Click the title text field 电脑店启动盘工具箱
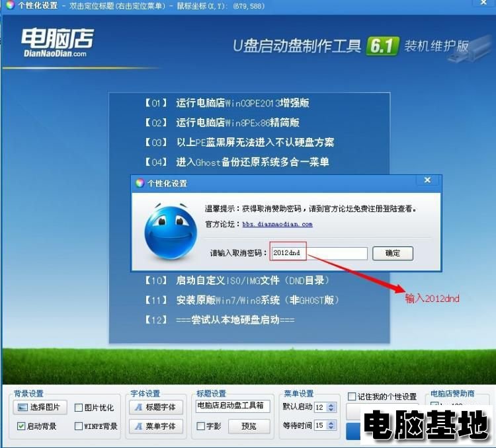The image size is (496, 448). tap(233, 406)
